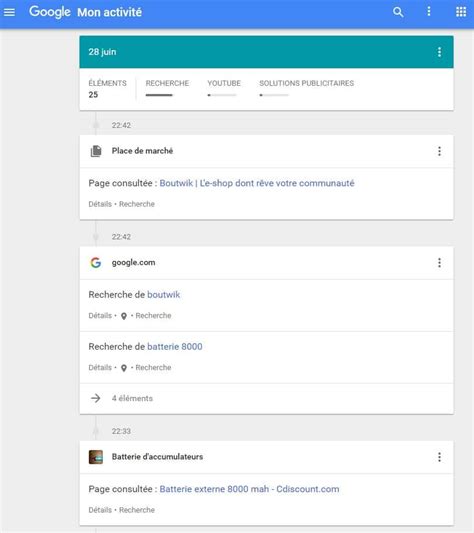
Task: Click the Batterie d'accumulateurs thumbnail
Action: click(96, 457)
